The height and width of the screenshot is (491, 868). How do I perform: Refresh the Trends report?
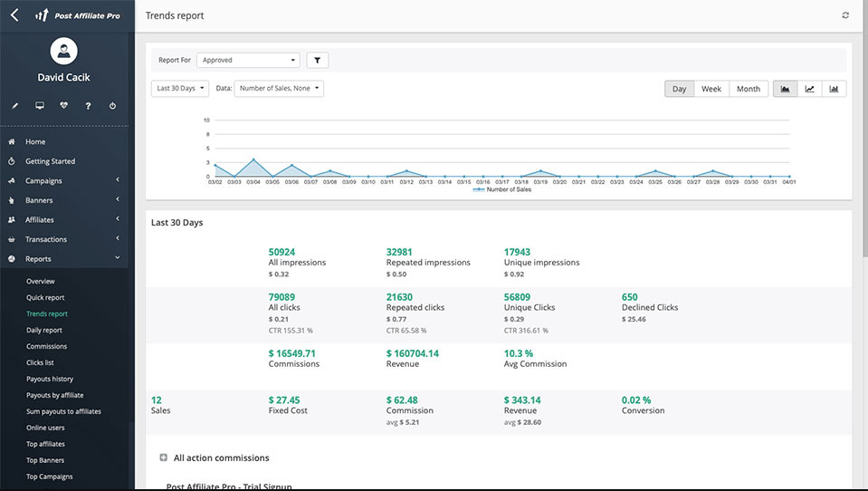pos(845,15)
